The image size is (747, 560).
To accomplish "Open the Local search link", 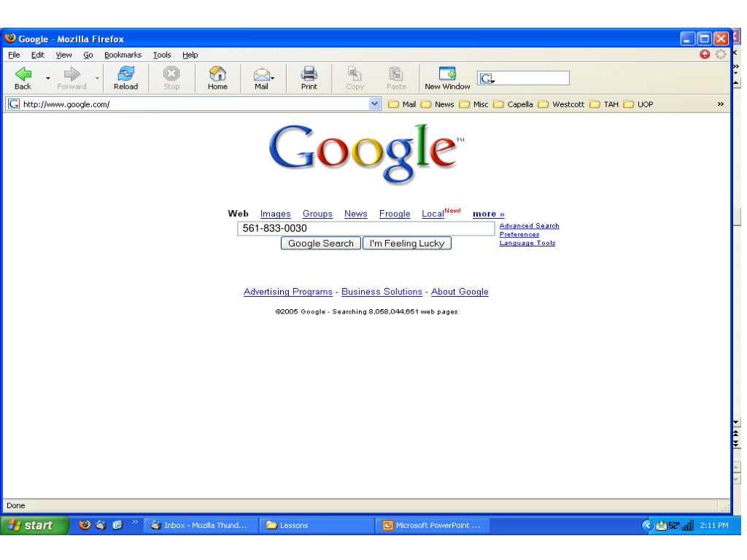I will (433, 214).
